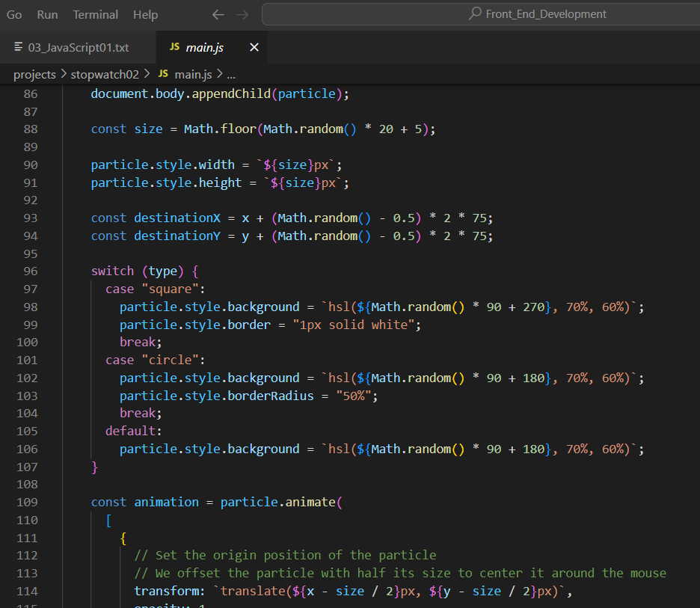This screenshot has height=608, width=700.
Task: Click the navigate forward arrow
Action: point(242,15)
